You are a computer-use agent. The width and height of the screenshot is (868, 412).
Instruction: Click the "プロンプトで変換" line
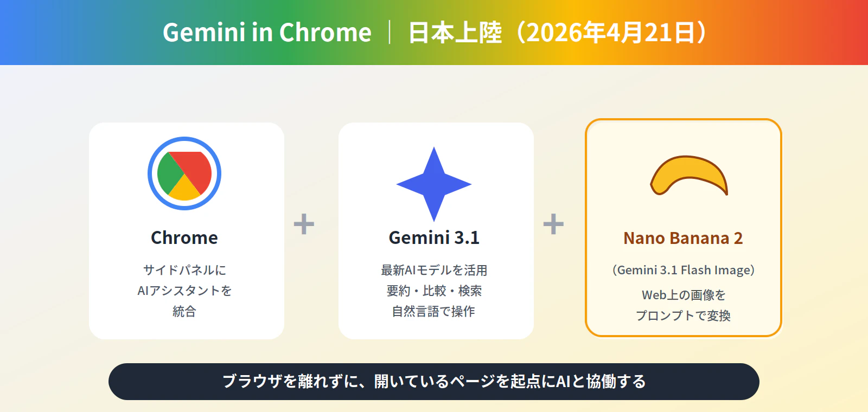(x=684, y=316)
